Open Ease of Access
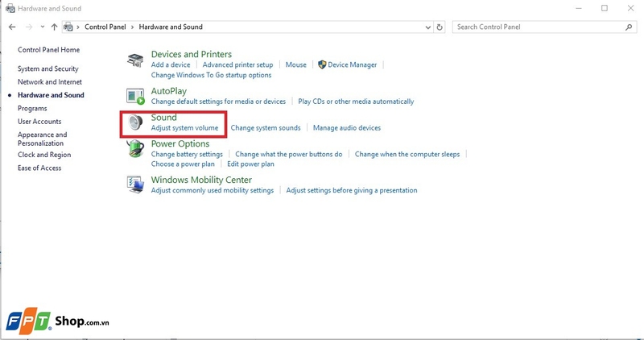Viewport: 644px width, 340px height. pyautogui.click(x=39, y=168)
